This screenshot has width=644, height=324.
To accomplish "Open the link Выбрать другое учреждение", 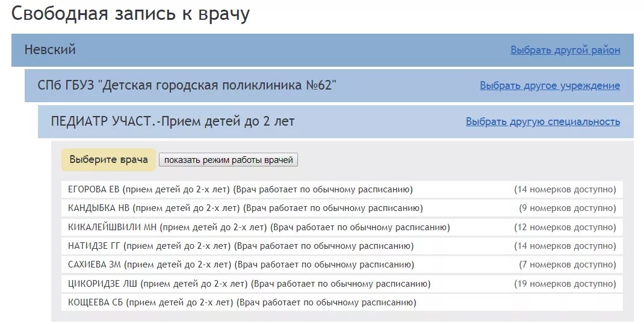I will pos(550,86).
